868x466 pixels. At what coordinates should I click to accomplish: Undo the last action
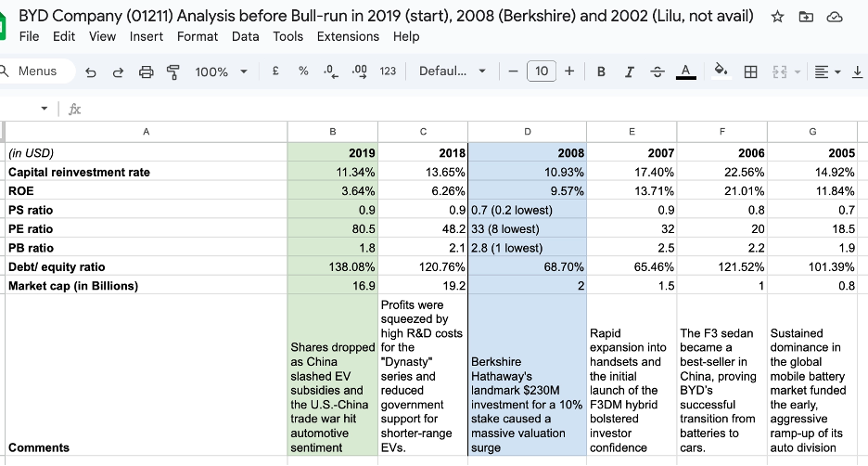point(91,71)
